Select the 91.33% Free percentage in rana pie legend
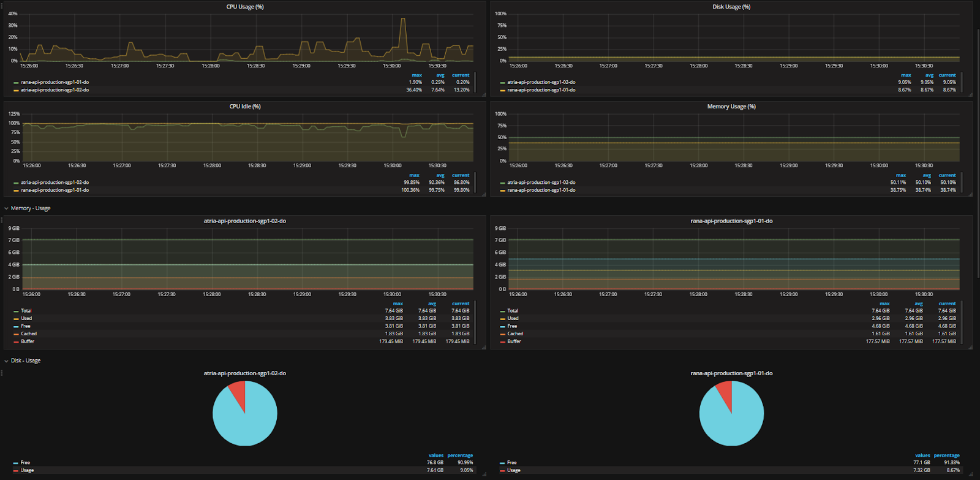This screenshot has height=480, width=980. coord(952,463)
